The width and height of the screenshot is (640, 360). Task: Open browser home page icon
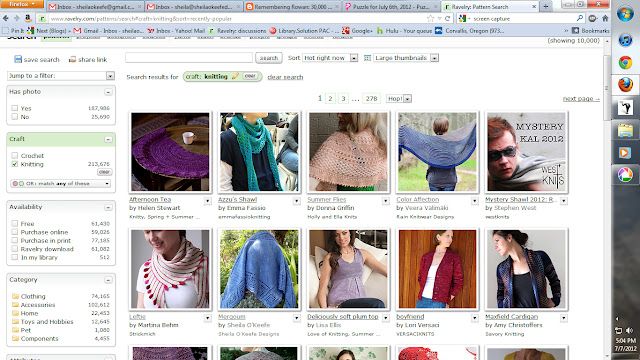(x=605, y=18)
